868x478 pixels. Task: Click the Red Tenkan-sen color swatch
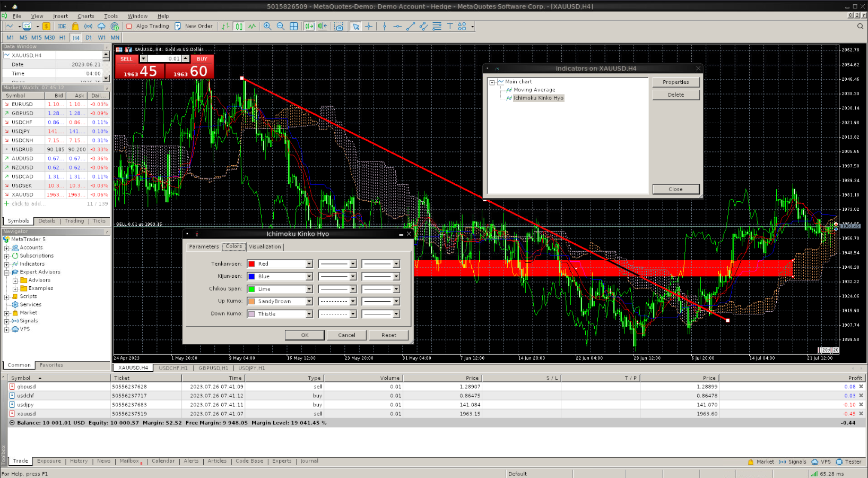[x=251, y=264]
